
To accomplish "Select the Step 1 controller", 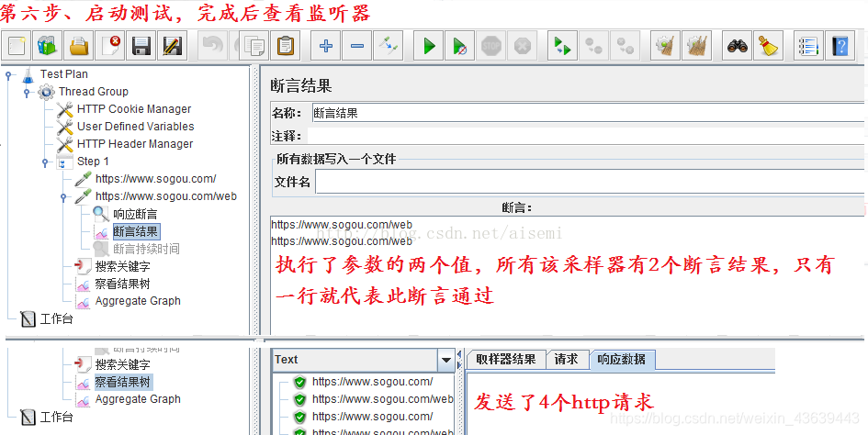I will (93, 162).
